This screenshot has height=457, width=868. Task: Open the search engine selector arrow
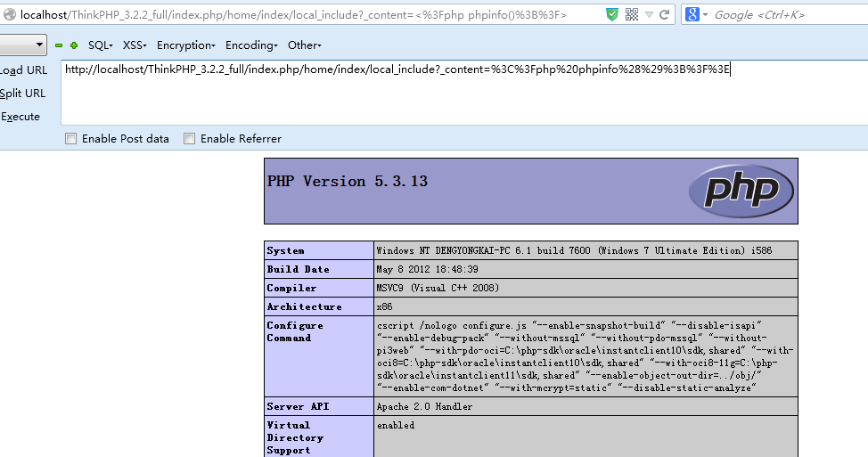705,15
